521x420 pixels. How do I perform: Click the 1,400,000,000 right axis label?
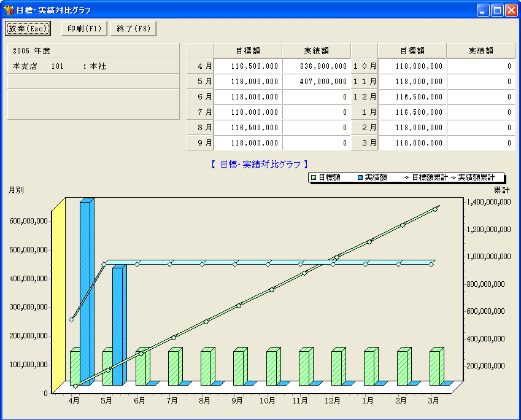coord(488,202)
